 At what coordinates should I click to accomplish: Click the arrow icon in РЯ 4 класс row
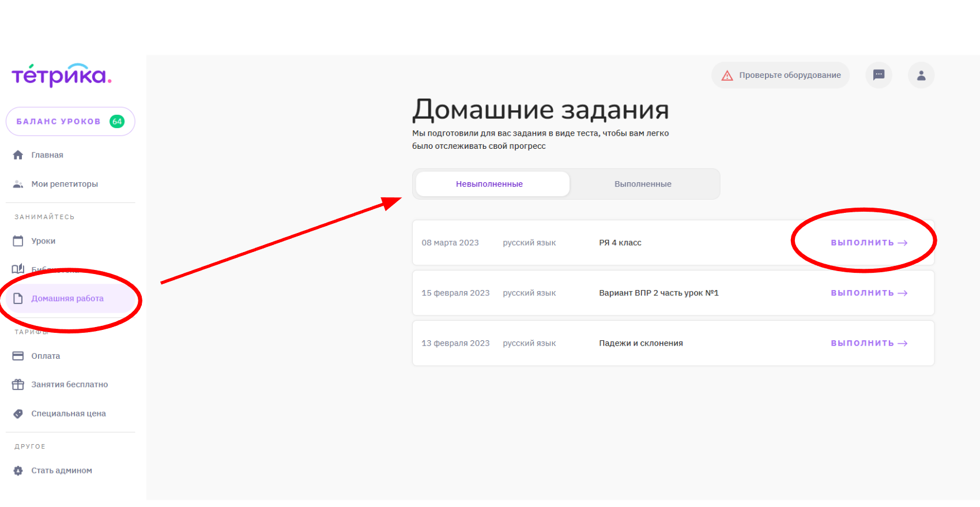coord(903,243)
